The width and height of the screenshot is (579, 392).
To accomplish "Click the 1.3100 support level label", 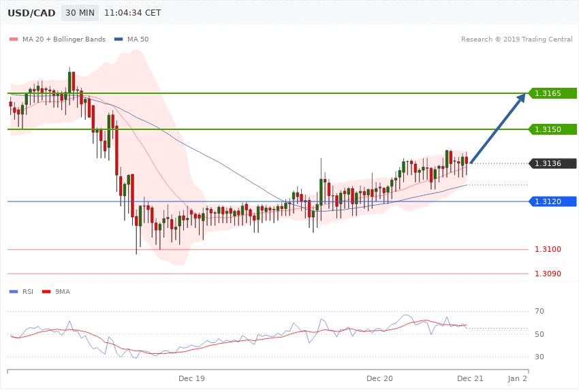I will pyautogui.click(x=548, y=250).
